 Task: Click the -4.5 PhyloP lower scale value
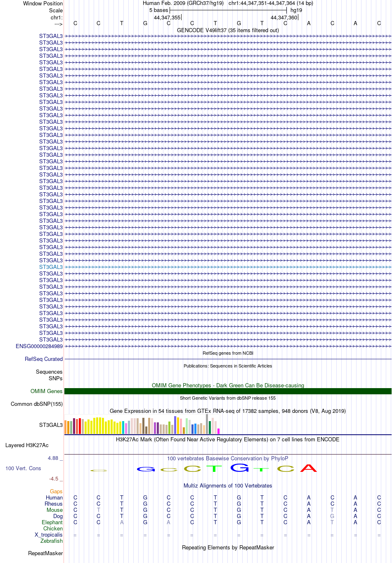(56, 478)
